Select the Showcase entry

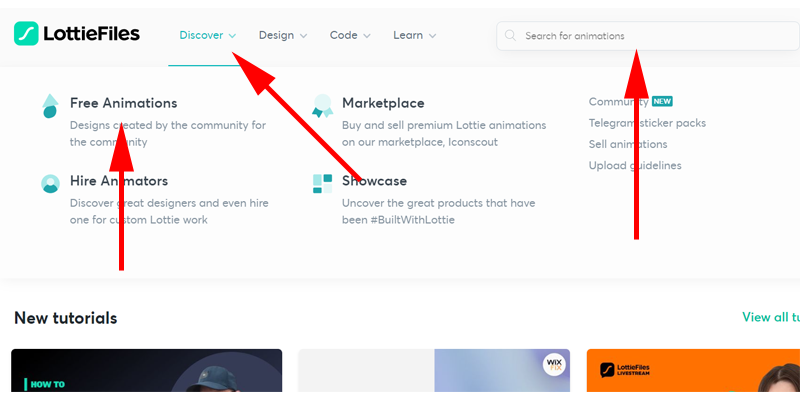tap(374, 181)
